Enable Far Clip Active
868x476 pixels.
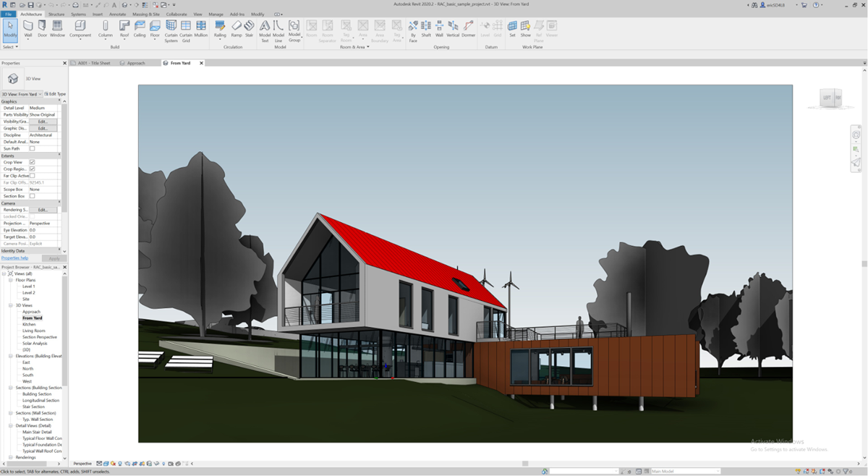(32, 174)
